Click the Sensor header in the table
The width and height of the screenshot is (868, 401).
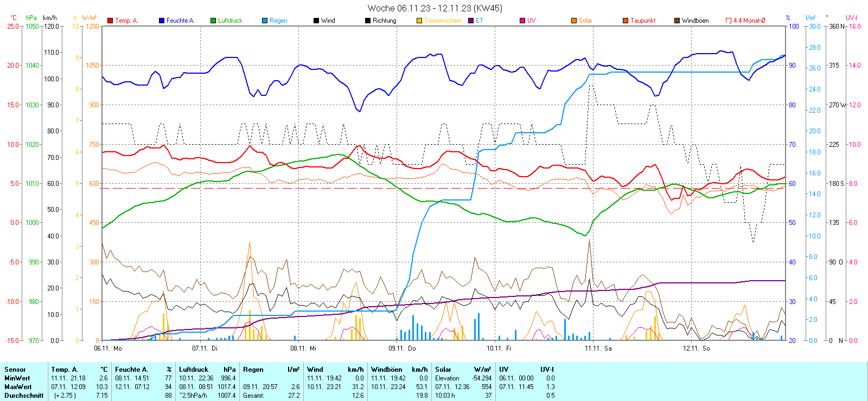point(15,370)
